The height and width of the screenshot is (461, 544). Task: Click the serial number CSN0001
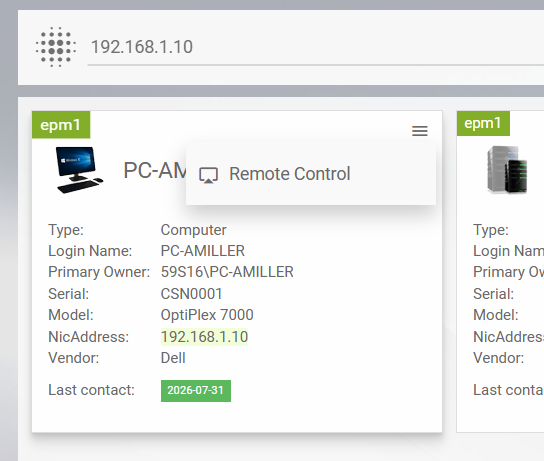(191, 294)
